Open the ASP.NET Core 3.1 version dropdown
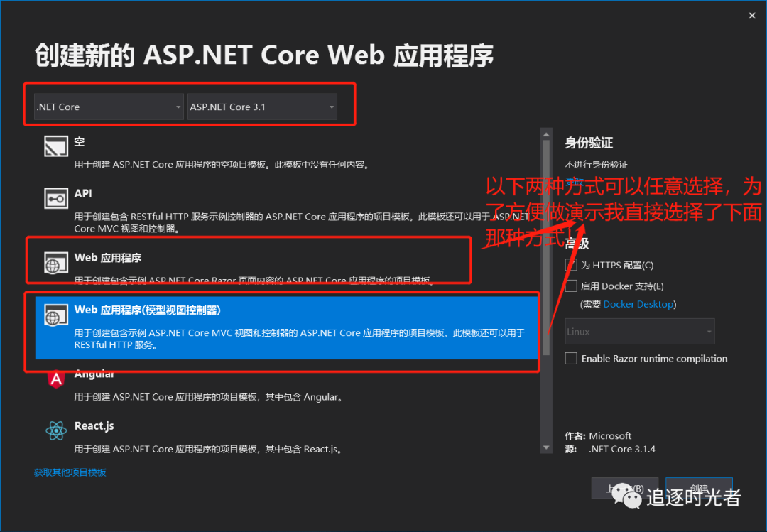This screenshot has width=767, height=532. pyautogui.click(x=262, y=107)
